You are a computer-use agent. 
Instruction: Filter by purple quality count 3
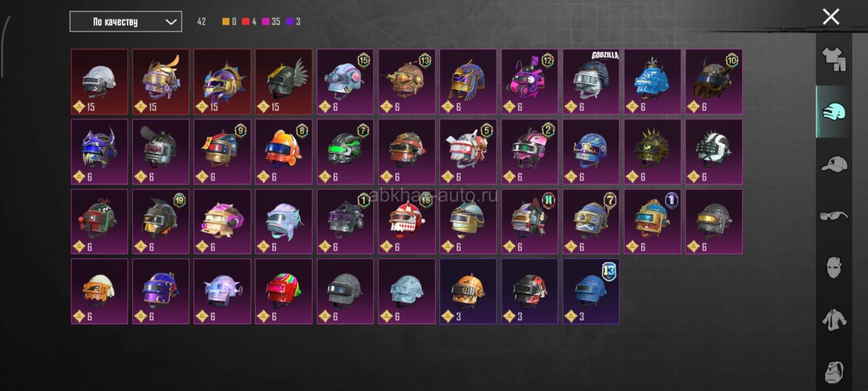293,22
